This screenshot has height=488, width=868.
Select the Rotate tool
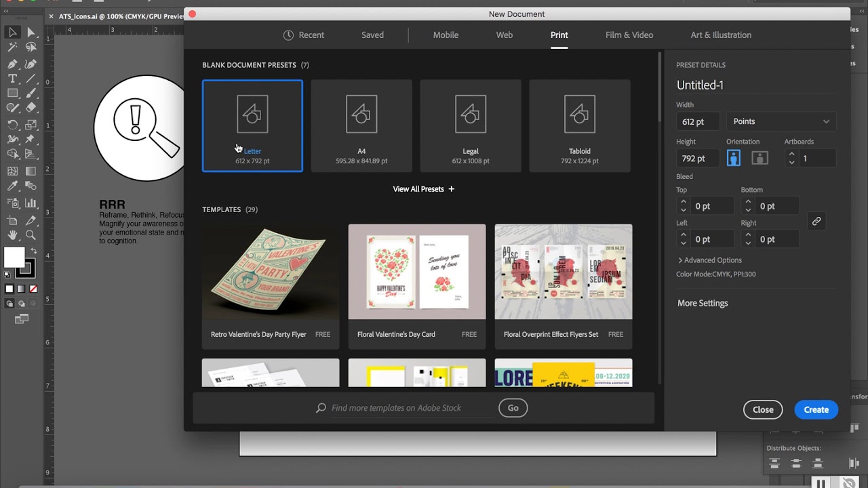12,125
